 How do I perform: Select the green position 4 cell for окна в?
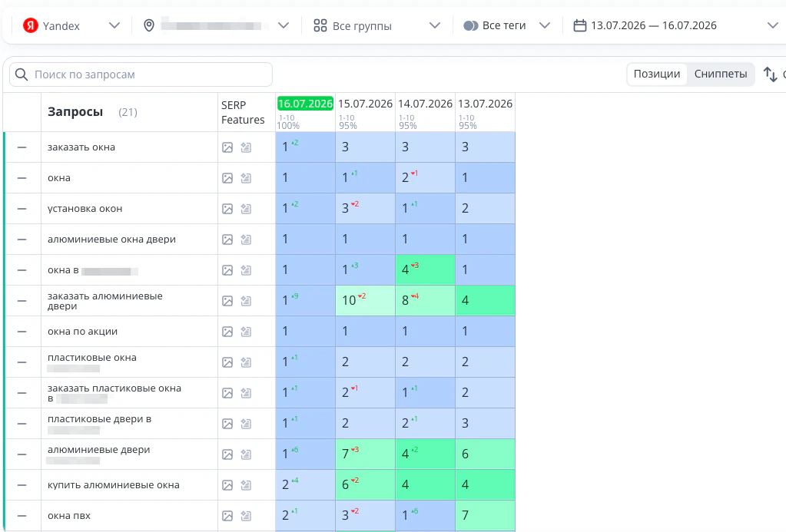coord(425,270)
